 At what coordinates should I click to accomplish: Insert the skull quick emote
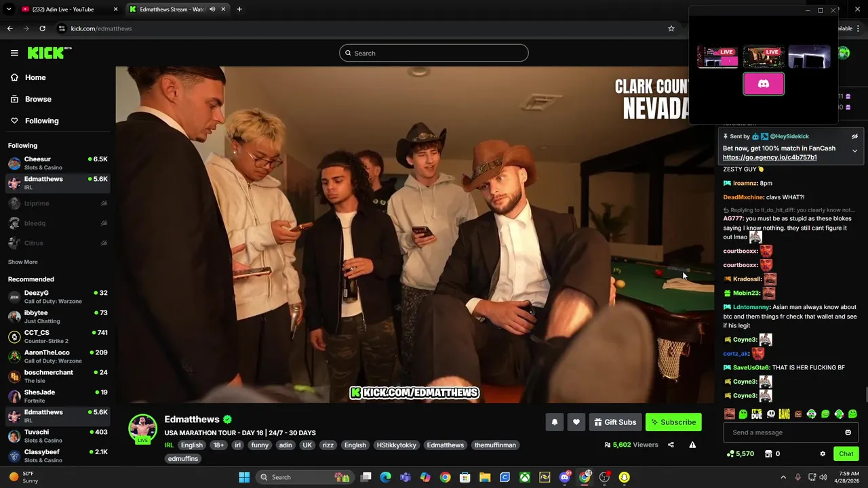click(770, 414)
